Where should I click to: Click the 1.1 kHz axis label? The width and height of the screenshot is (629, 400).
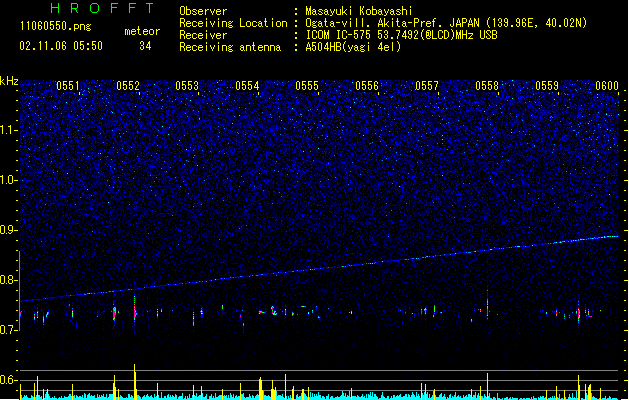(x=9, y=130)
